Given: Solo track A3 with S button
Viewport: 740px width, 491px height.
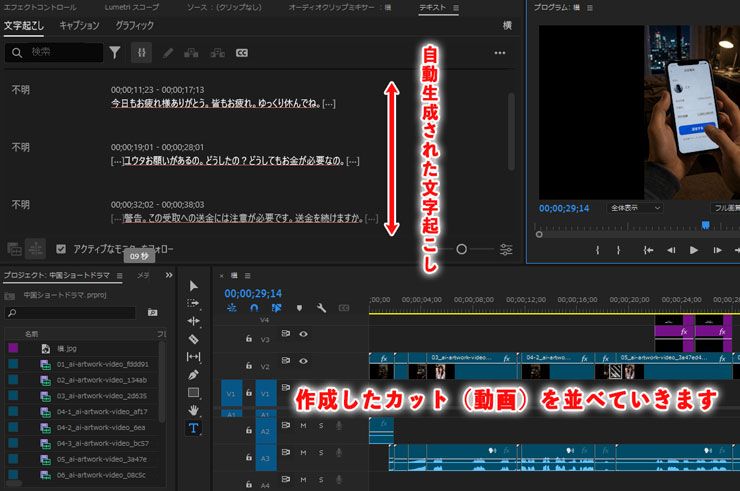Looking at the screenshot, I should (321, 452).
